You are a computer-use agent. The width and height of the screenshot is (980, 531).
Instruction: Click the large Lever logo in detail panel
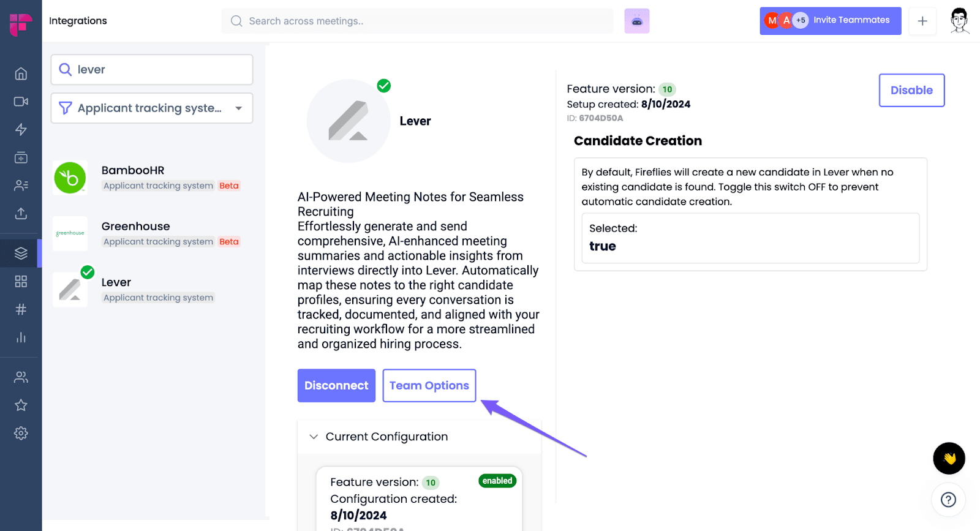349,121
